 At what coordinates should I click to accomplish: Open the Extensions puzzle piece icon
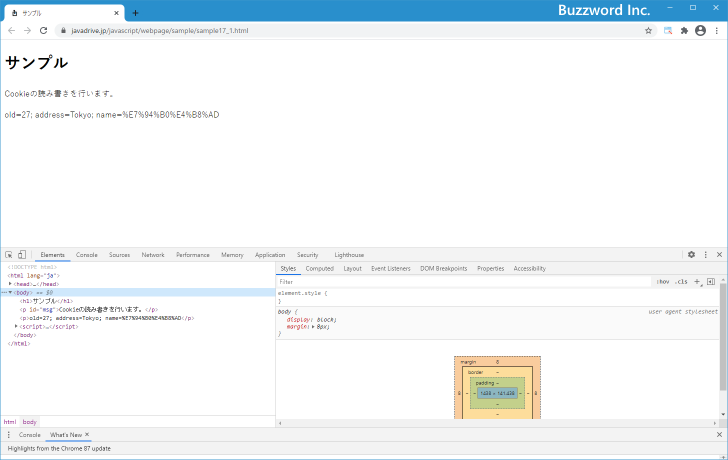point(684,31)
